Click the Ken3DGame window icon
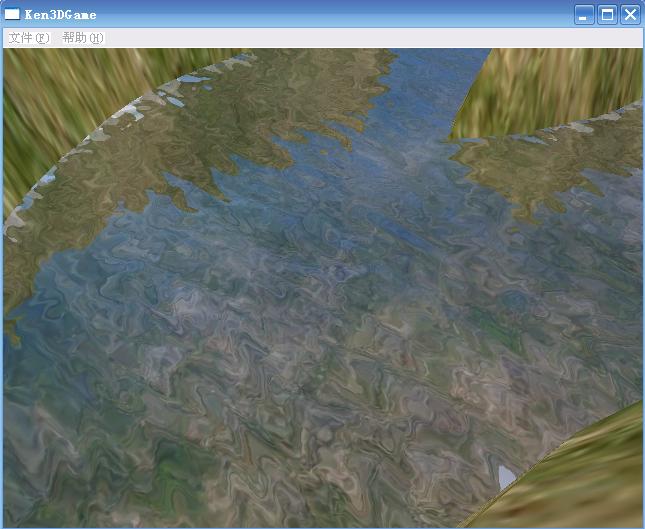645x529 pixels. click(12, 14)
